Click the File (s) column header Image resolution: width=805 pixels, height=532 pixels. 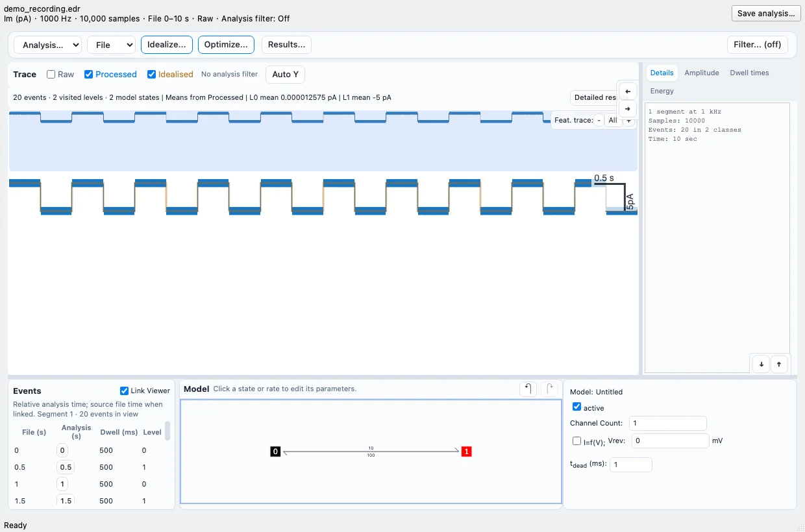[34, 432]
